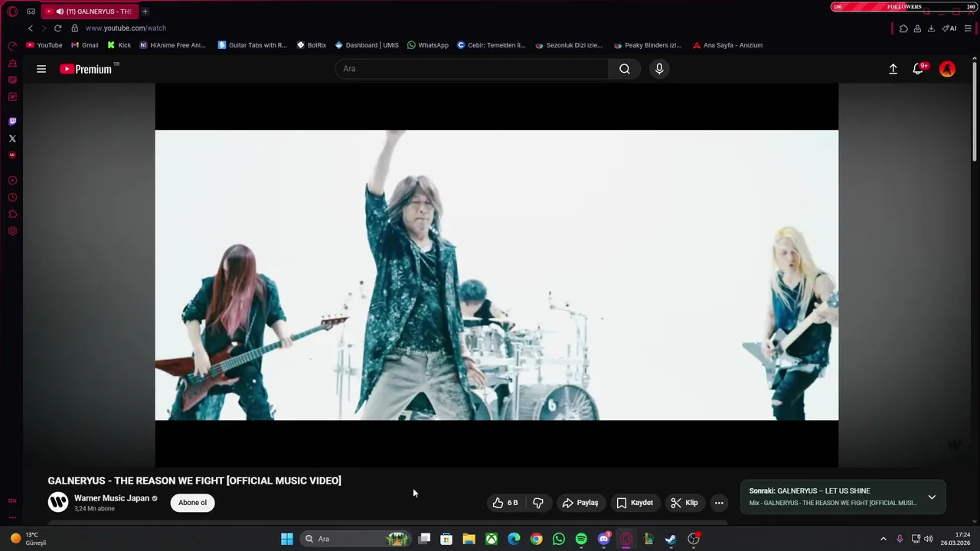Select the GALNERYUS YouTube tab
This screenshot has height=551, width=980.
[x=90, y=11]
